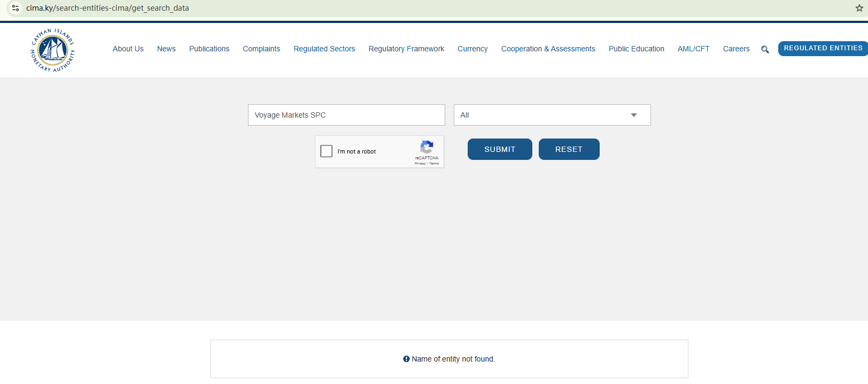This screenshot has width=868, height=384.
Task: Bookmark this page with the star icon
Action: (859, 8)
